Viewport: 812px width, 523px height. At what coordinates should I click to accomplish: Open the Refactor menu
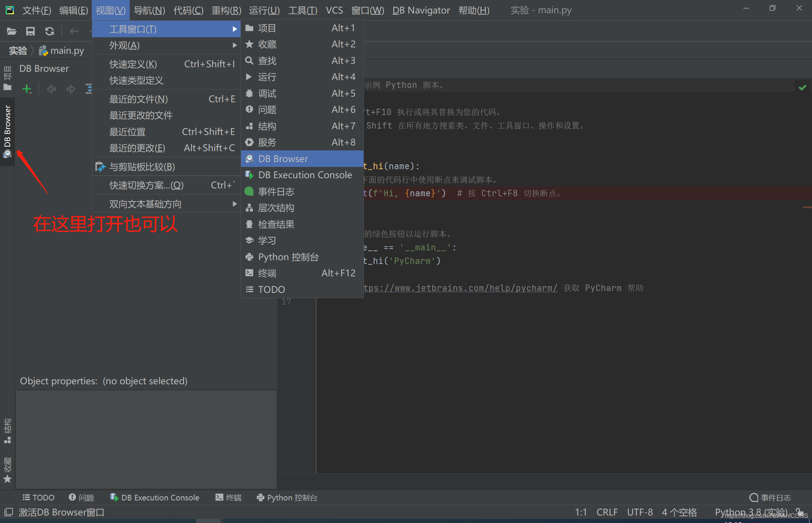pos(226,10)
